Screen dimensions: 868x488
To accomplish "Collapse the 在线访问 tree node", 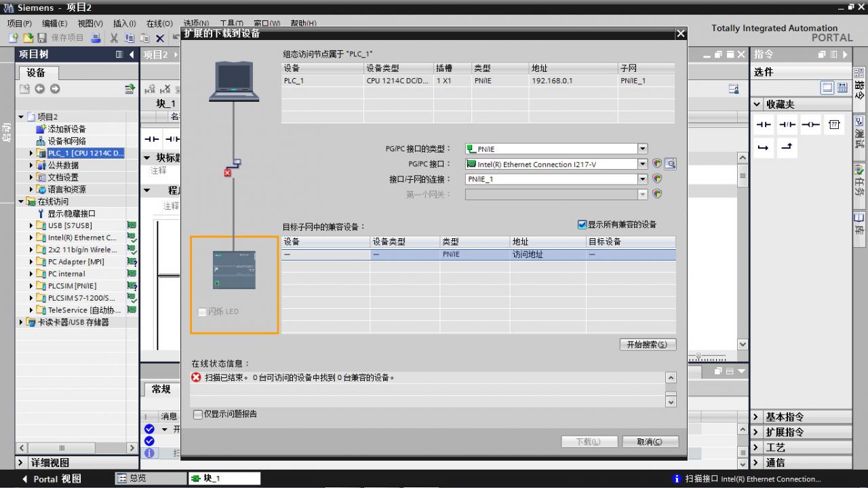I will coord(21,202).
